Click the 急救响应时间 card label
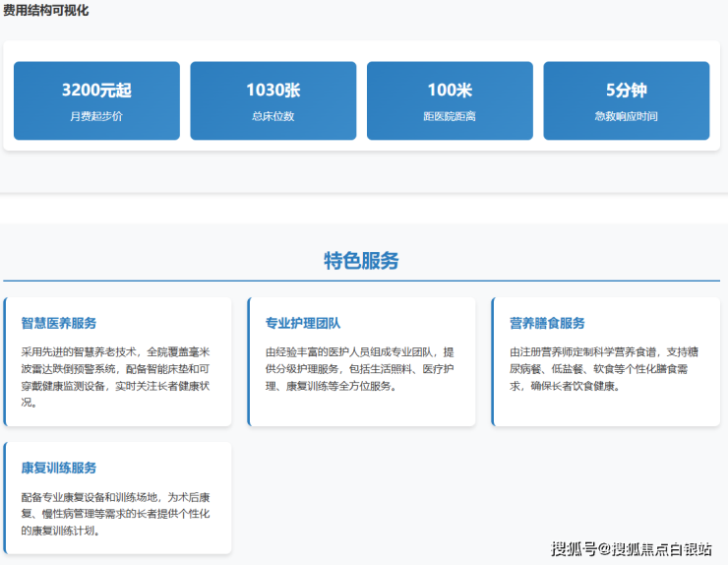Screen dimensions: 728x565 pos(626,116)
